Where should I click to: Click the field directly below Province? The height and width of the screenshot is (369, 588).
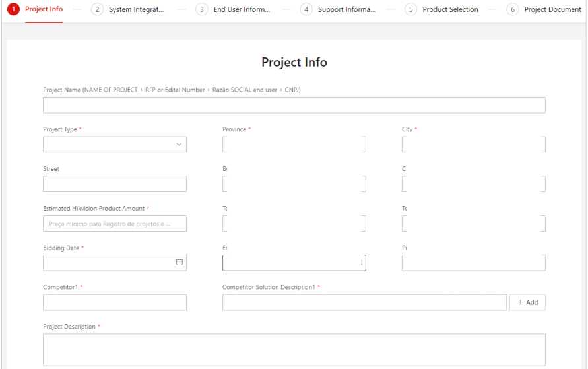point(294,184)
